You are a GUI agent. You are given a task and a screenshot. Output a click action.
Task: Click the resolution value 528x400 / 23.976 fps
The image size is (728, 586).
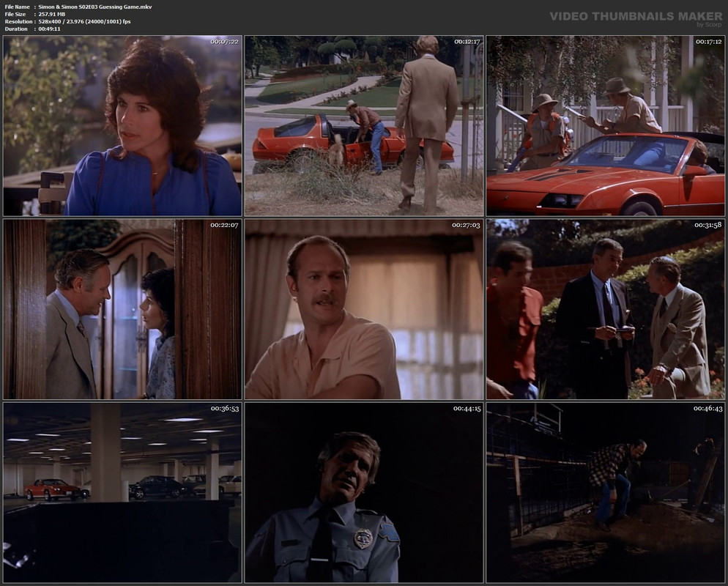coord(84,22)
